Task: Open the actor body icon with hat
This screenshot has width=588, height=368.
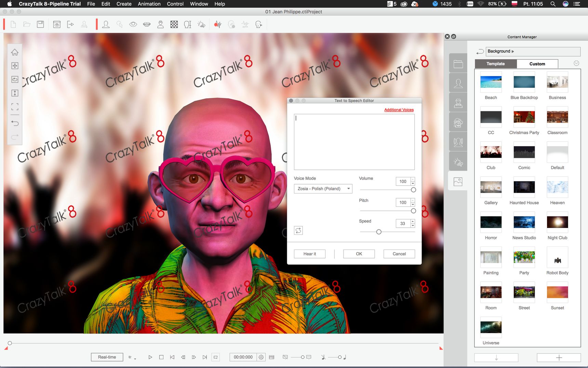Action: coord(160,24)
